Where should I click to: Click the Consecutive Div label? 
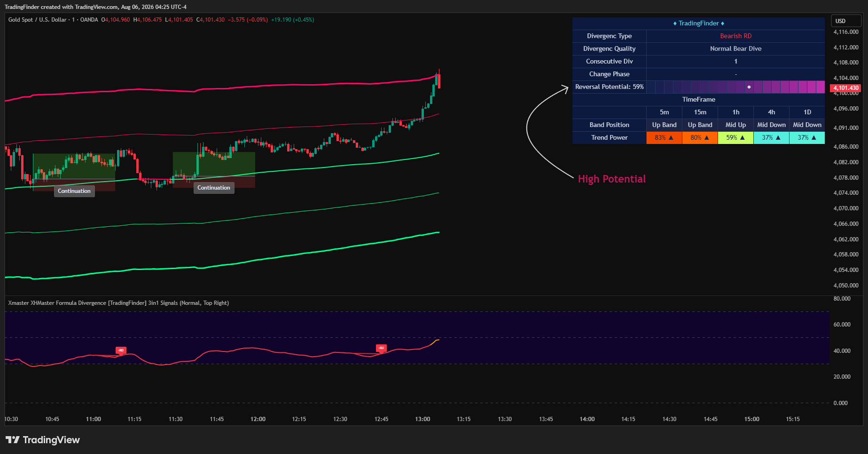coord(609,62)
